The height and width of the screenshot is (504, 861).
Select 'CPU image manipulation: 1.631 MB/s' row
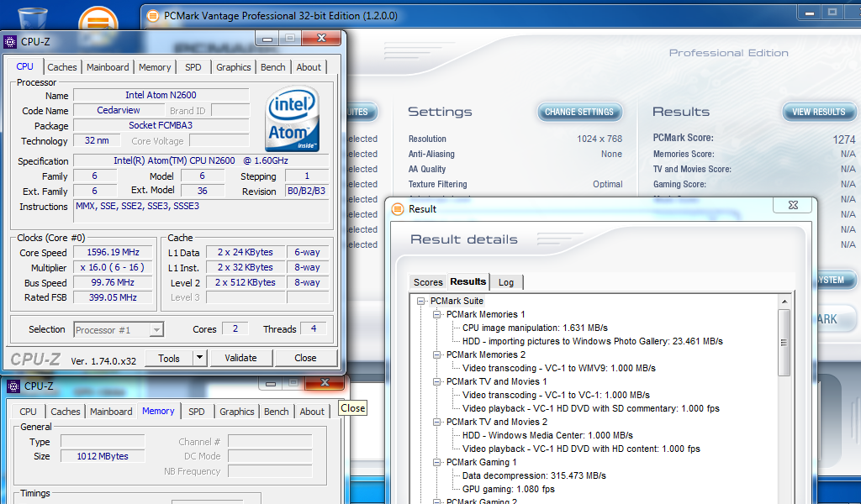pos(535,328)
